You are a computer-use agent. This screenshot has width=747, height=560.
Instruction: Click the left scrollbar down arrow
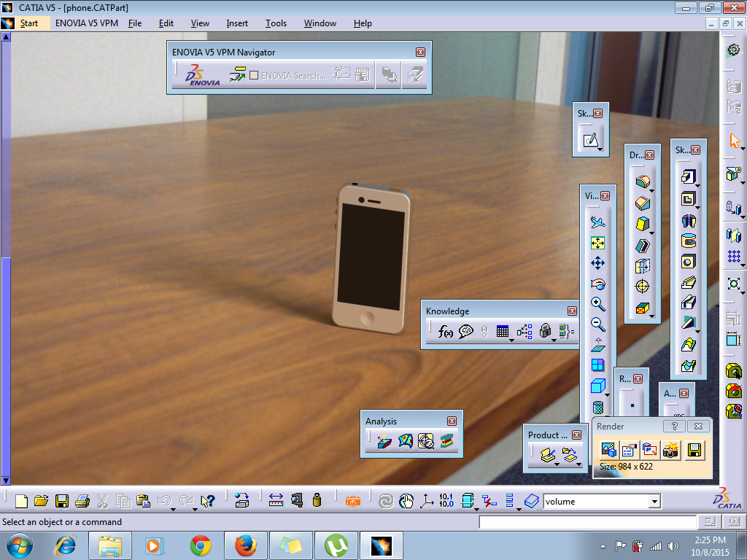[6, 481]
